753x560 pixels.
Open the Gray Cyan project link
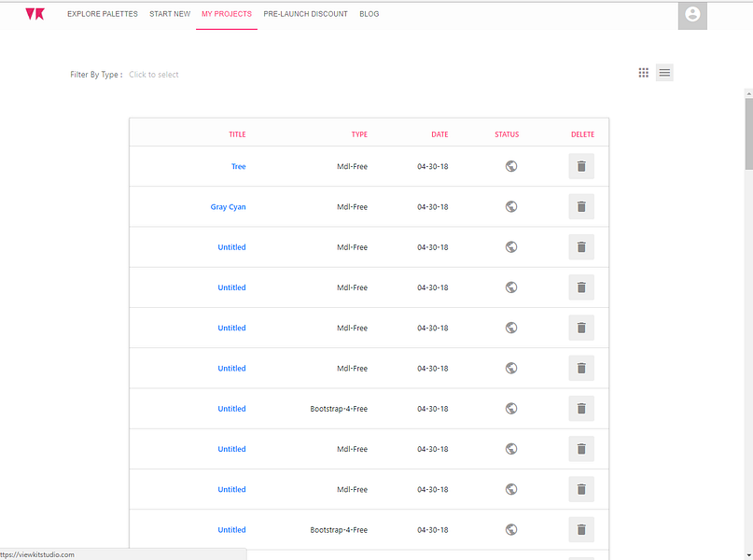[228, 207]
